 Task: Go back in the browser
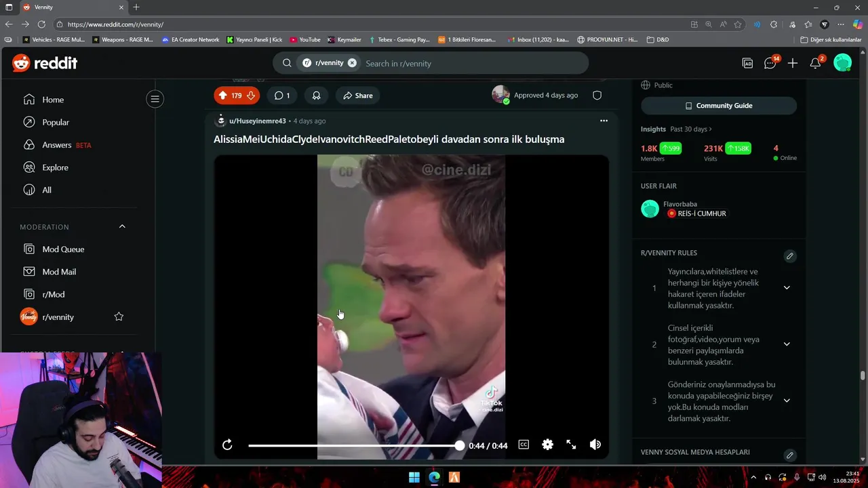tap(8, 24)
